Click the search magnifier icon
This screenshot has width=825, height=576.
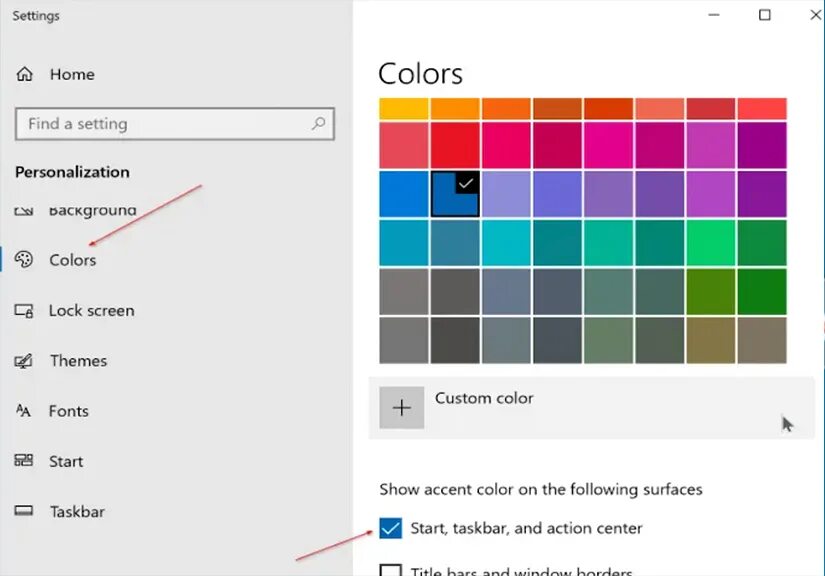pyautogui.click(x=319, y=124)
